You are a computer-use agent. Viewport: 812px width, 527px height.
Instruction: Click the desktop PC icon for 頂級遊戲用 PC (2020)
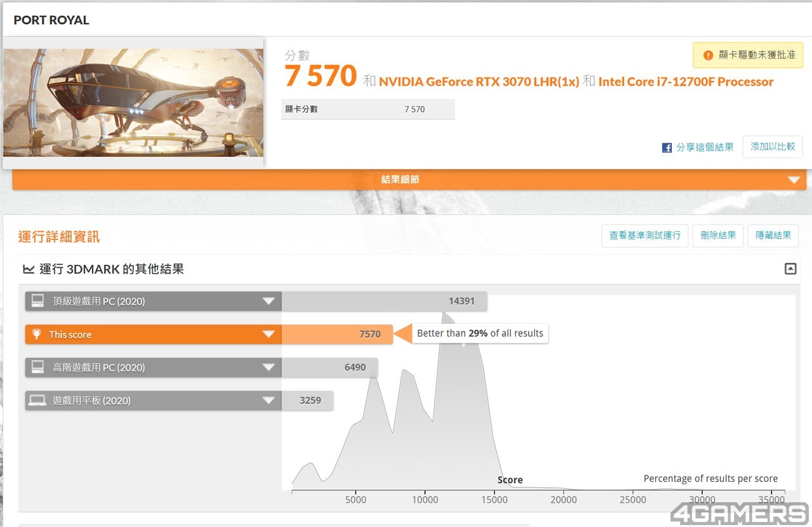click(x=38, y=301)
